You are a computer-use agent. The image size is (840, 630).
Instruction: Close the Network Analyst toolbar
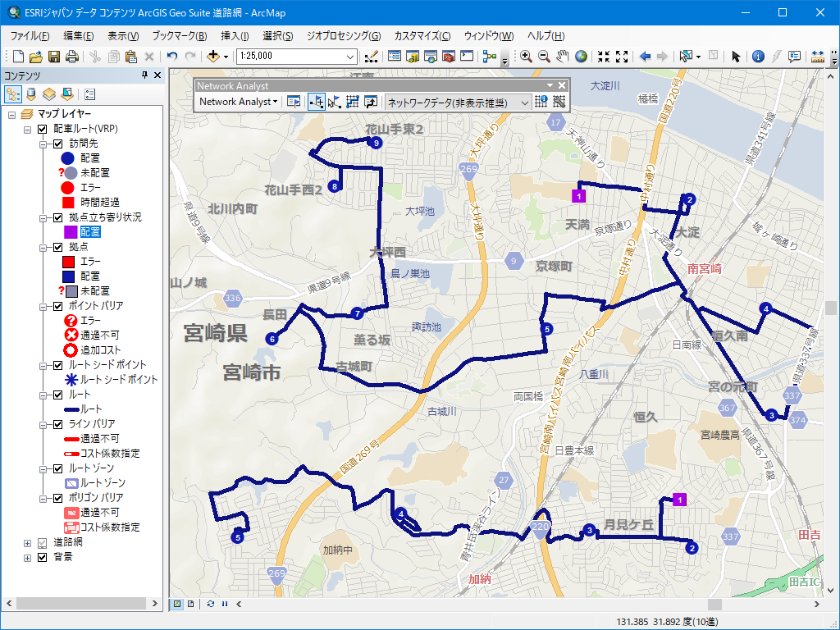pos(561,85)
